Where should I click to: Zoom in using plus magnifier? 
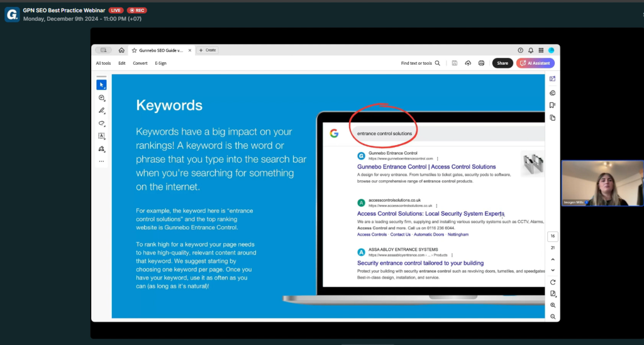(x=553, y=305)
